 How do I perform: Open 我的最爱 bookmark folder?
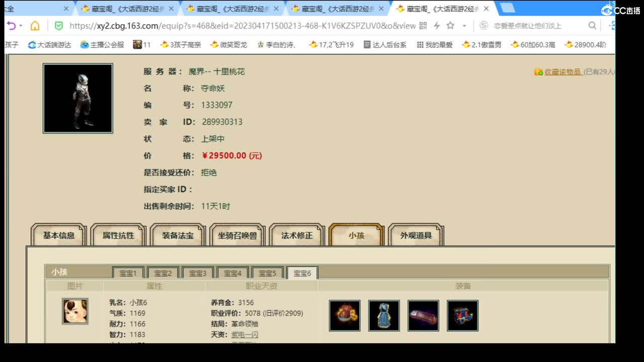pos(435,45)
